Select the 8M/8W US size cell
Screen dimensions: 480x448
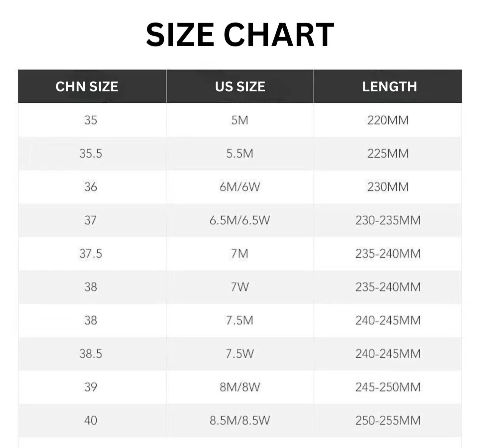(240, 387)
